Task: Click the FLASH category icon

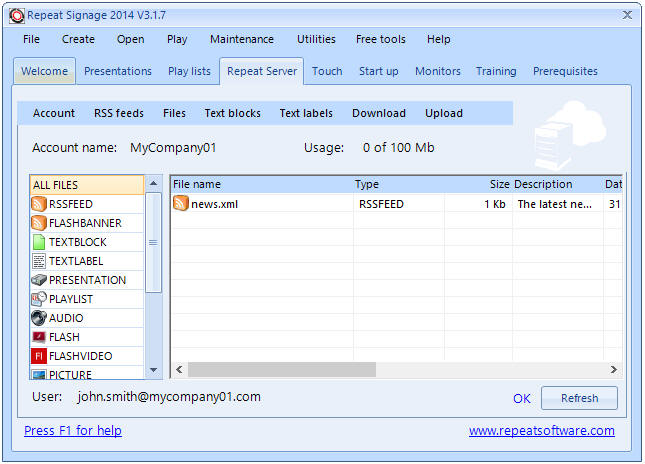Action: (x=39, y=337)
